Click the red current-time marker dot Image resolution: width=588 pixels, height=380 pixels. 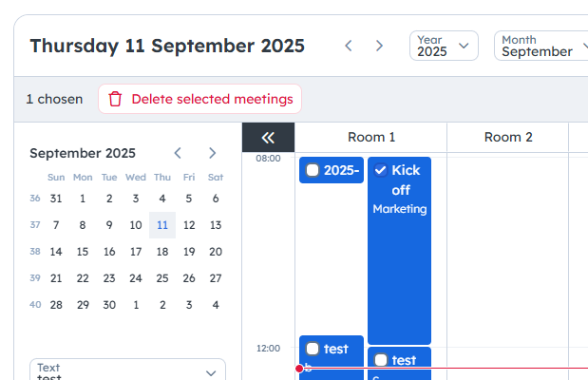[299, 369]
